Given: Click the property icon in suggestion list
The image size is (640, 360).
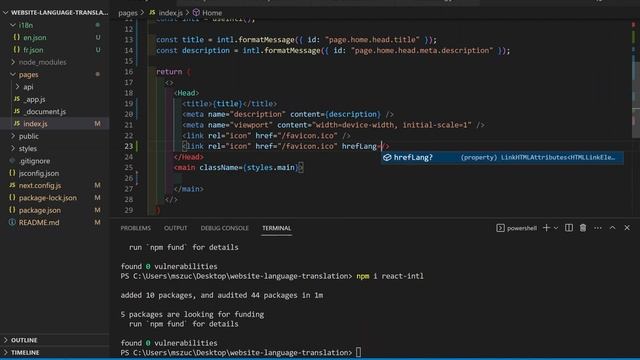Looking at the screenshot, I should (387, 158).
